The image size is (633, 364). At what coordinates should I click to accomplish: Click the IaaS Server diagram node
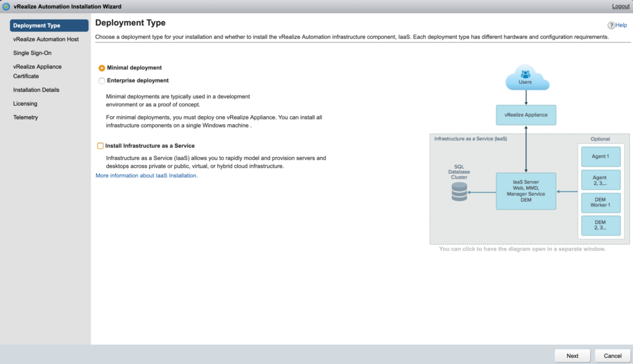click(525, 192)
